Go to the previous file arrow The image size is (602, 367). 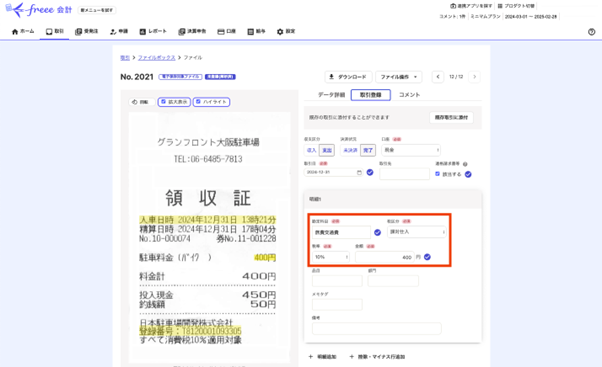(438, 77)
